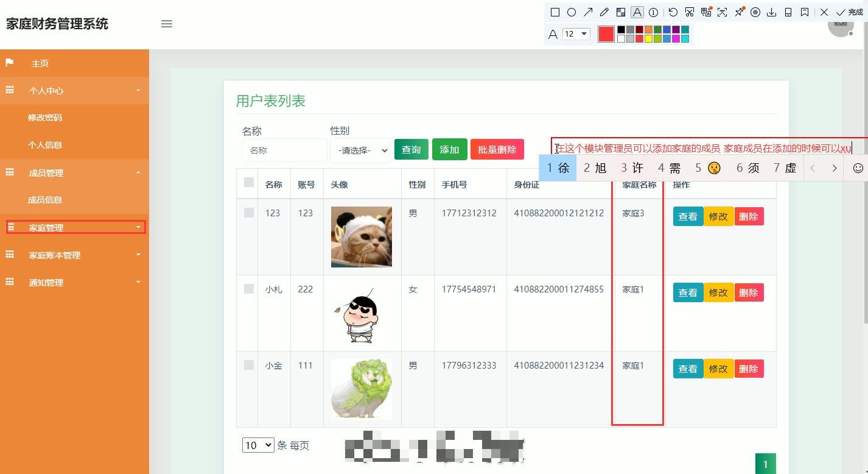Open the per-page count 10 dropdown
The image size is (868, 474).
(x=257, y=445)
